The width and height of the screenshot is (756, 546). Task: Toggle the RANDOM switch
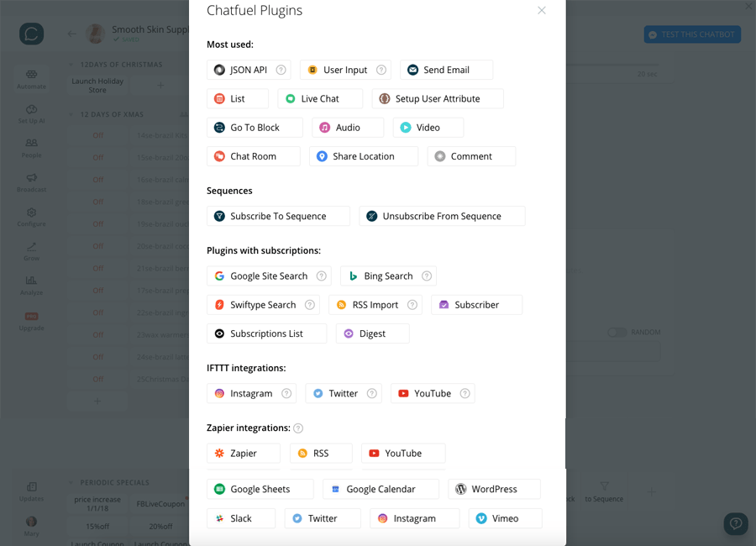(x=617, y=333)
